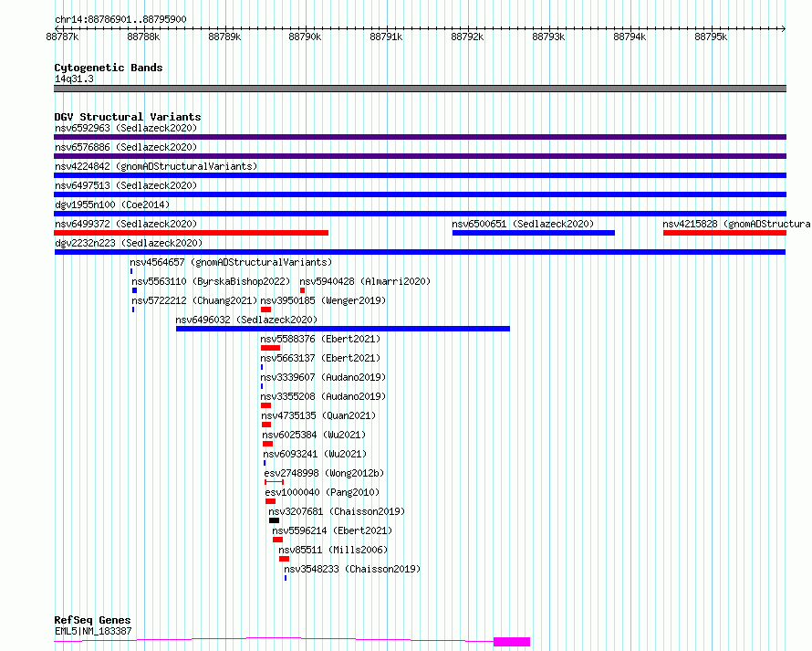The height and width of the screenshot is (651, 812).
Task: Click the red nsv85511 variant bar
Action: coord(284,559)
